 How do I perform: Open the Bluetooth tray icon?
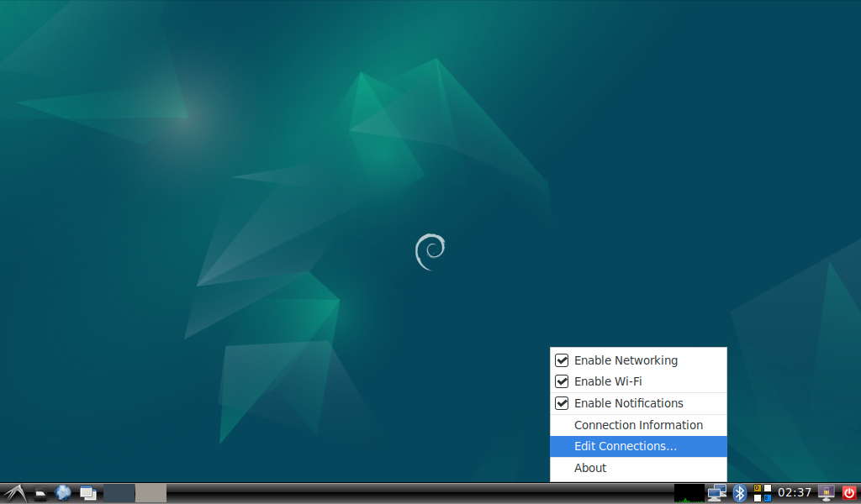(740, 493)
